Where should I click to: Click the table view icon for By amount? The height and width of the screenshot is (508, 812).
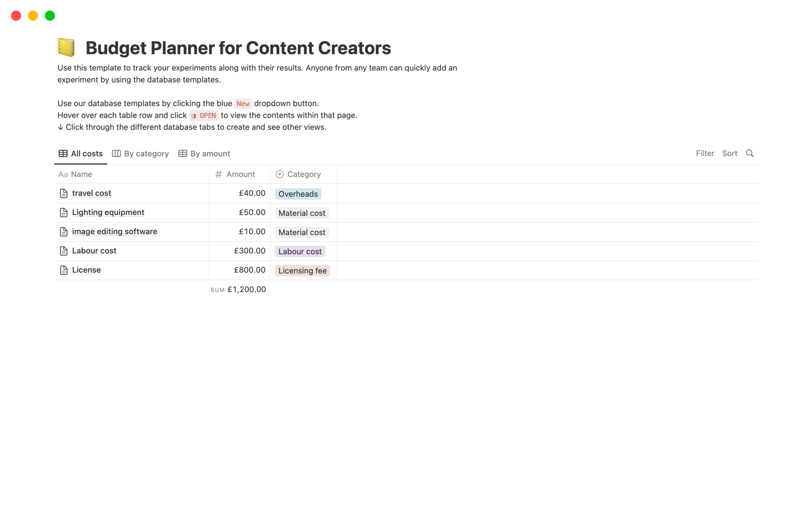(182, 153)
